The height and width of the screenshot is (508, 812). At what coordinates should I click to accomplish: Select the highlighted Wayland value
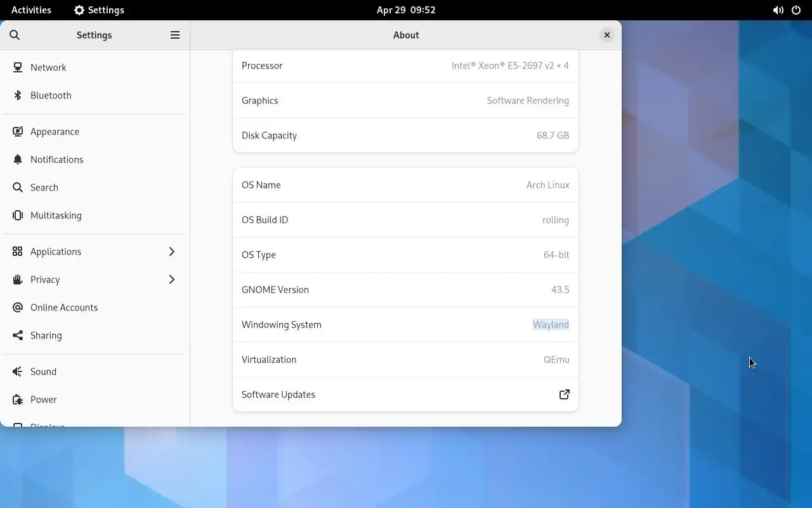551,324
